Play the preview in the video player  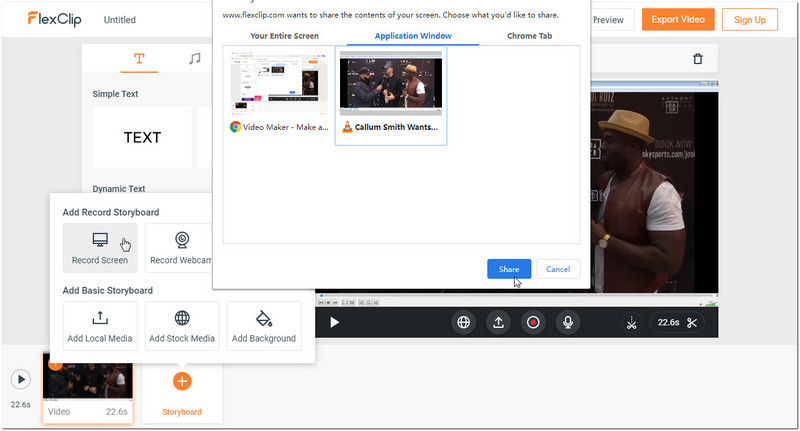click(x=334, y=322)
